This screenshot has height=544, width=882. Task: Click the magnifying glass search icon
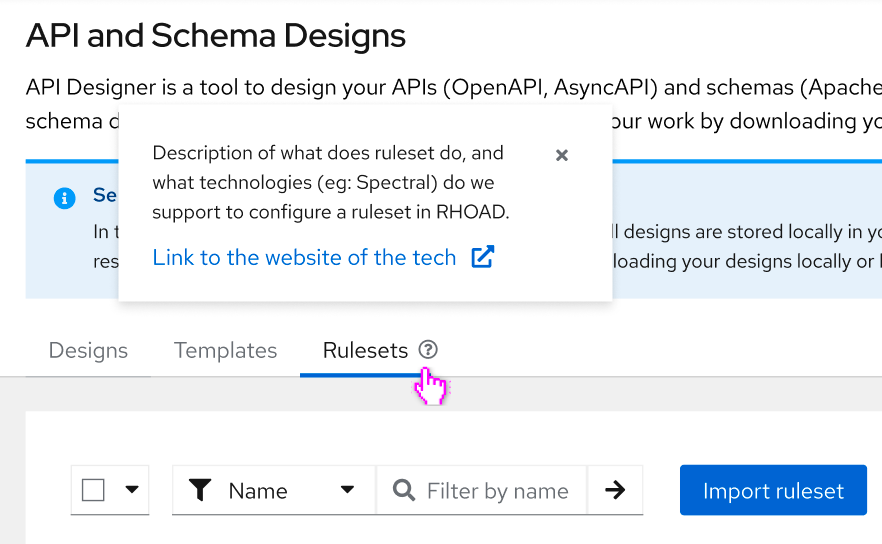pos(404,490)
